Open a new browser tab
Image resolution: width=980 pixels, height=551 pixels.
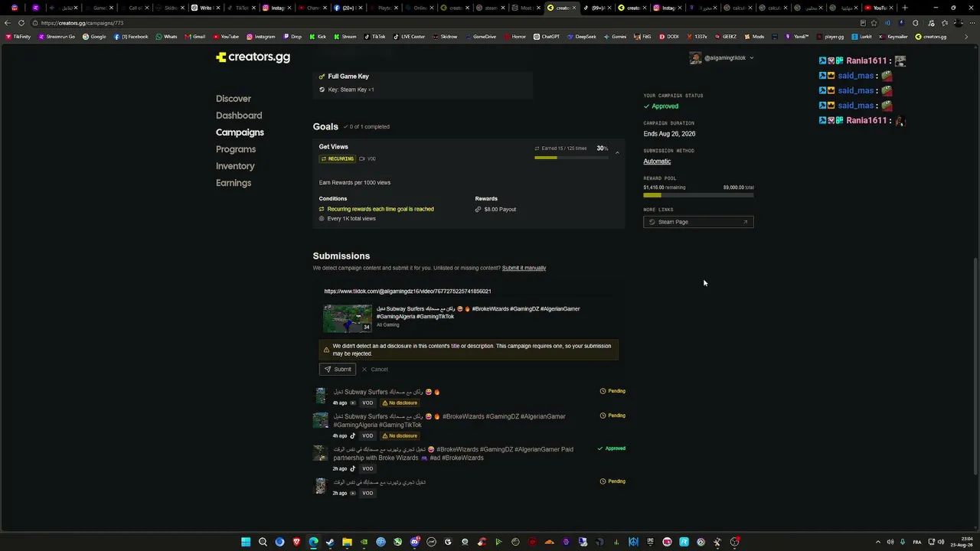905,8
